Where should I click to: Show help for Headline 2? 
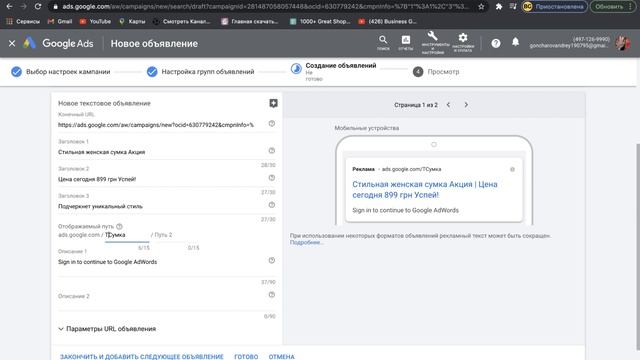pyautogui.click(x=272, y=178)
